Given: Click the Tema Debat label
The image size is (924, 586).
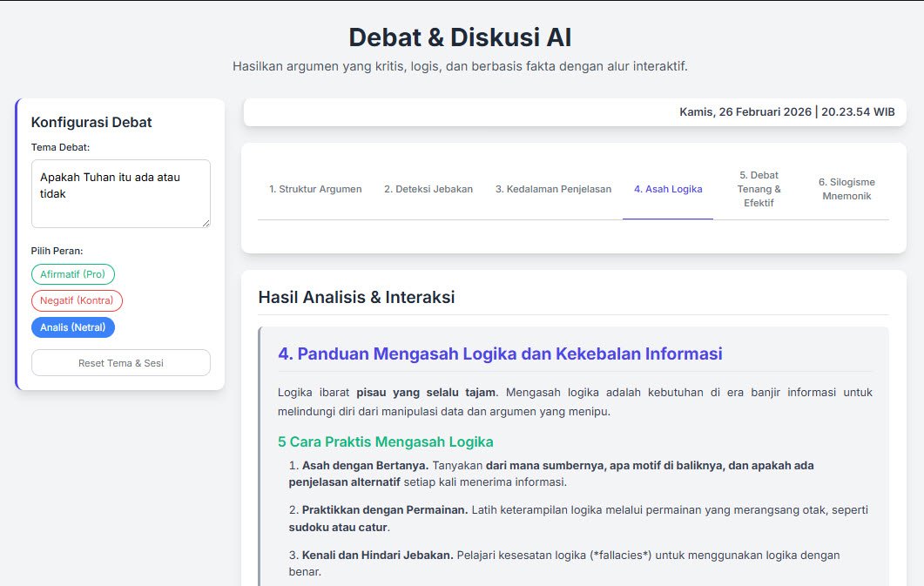Looking at the screenshot, I should click(x=60, y=147).
